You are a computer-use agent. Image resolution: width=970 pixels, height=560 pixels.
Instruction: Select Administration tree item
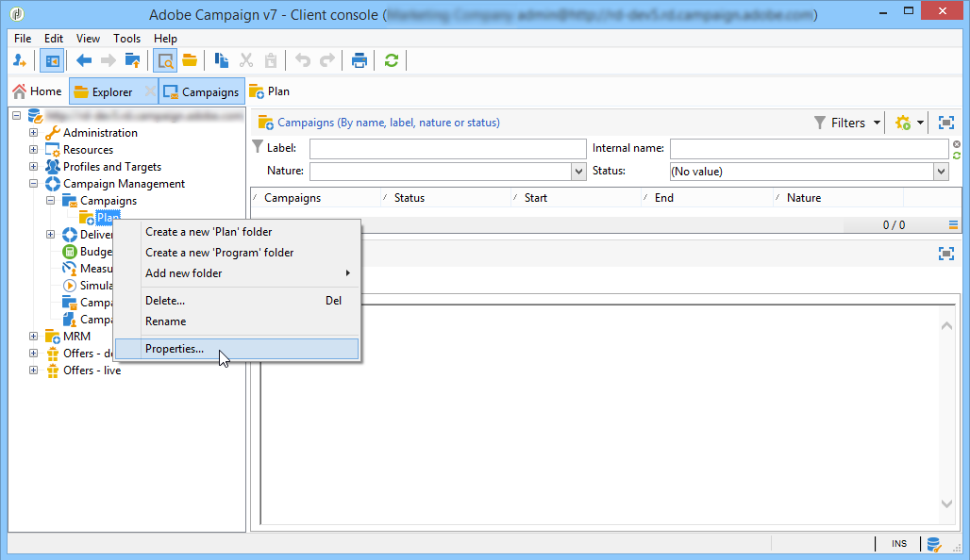pyautogui.click(x=100, y=132)
